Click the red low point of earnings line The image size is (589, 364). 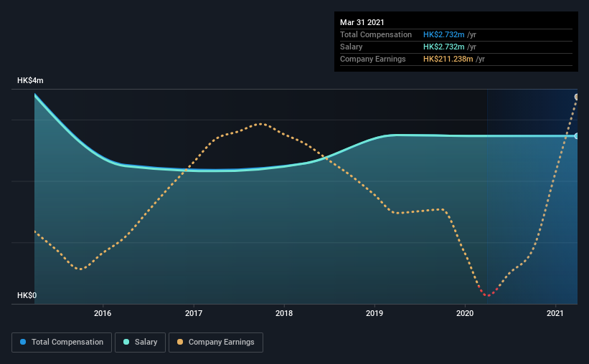tap(488, 294)
